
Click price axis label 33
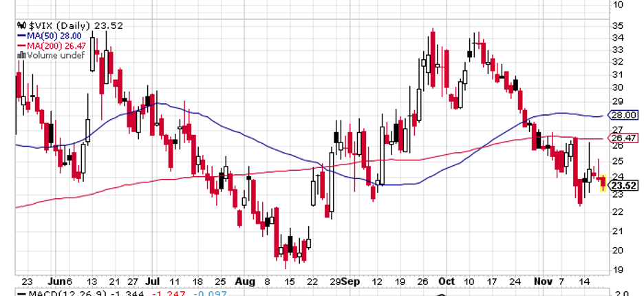618,50
